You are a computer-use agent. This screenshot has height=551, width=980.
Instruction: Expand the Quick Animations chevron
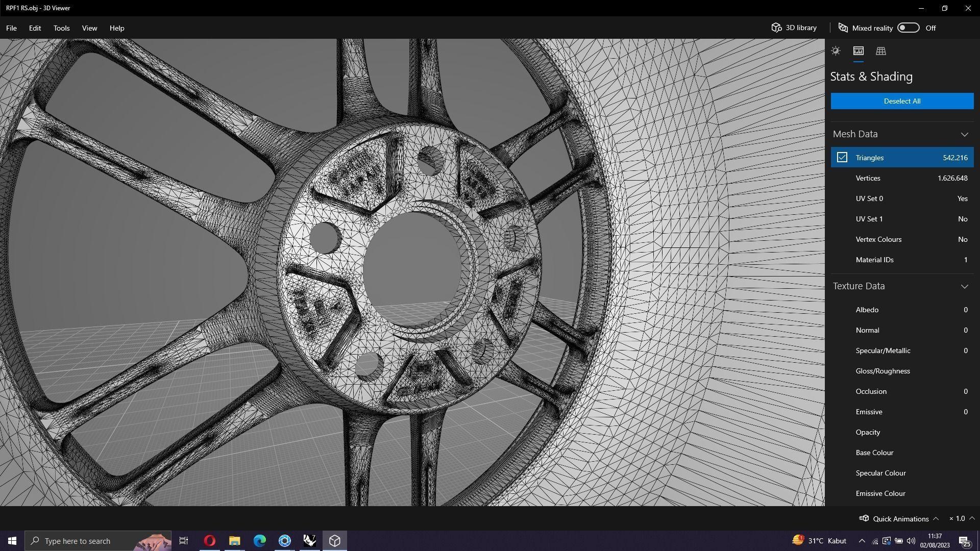936,518
